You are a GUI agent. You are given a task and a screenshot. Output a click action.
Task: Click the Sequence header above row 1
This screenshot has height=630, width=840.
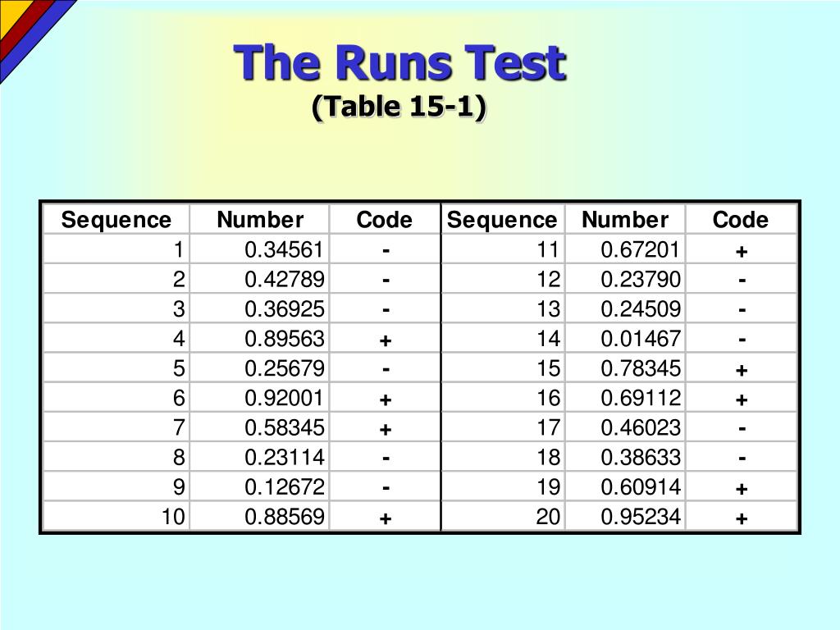point(116,220)
